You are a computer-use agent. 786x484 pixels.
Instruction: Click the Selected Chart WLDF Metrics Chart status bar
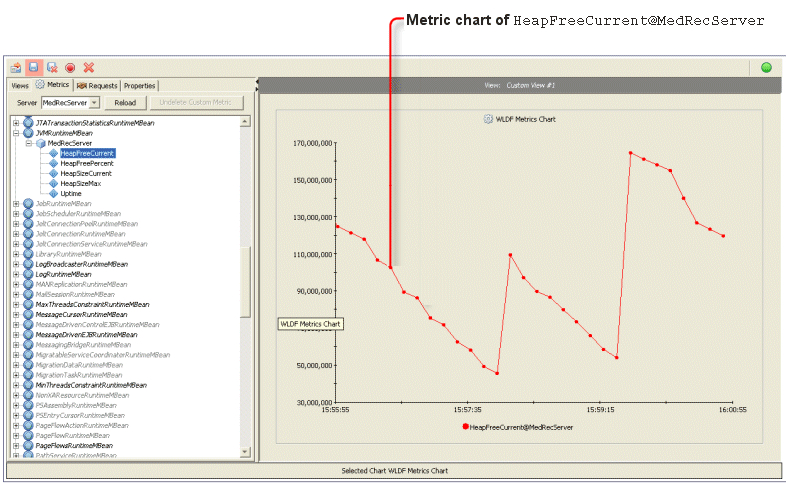394,470
